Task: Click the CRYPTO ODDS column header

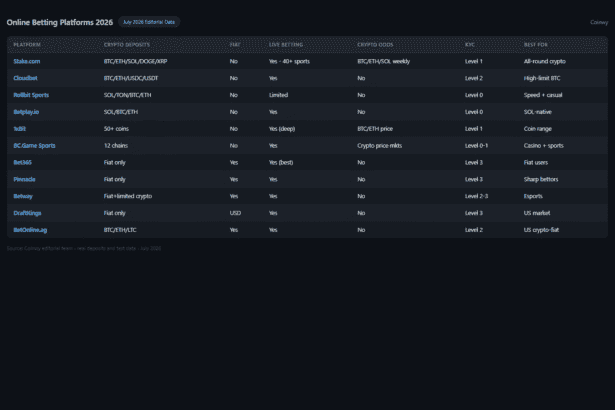Action: coord(375,45)
